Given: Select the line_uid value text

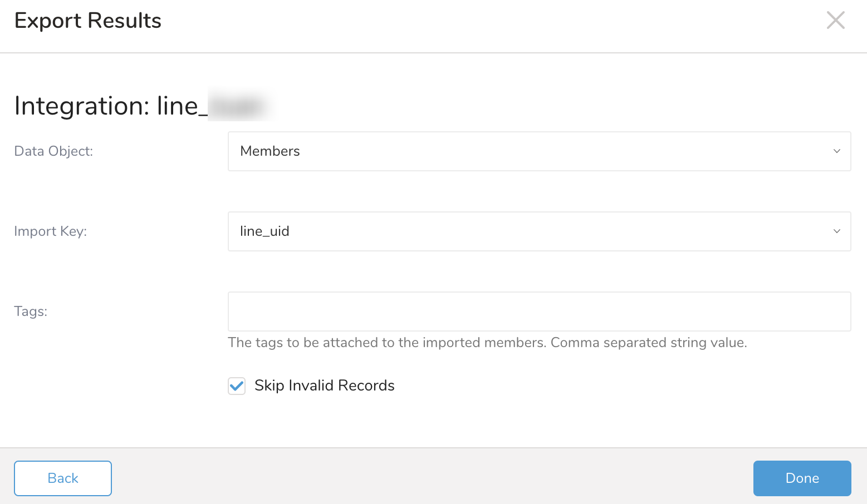Looking at the screenshot, I should click(x=264, y=231).
